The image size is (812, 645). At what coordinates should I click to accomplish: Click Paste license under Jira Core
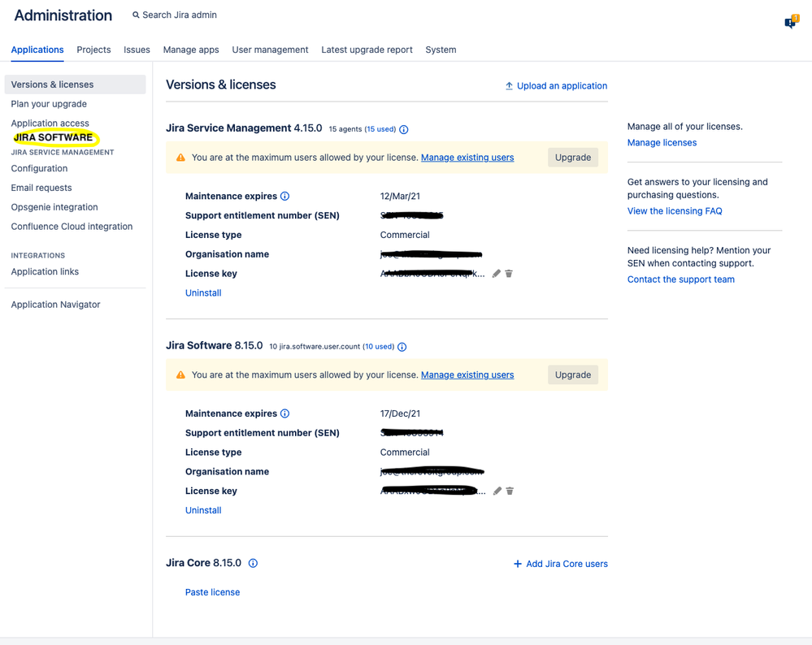click(x=212, y=592)
